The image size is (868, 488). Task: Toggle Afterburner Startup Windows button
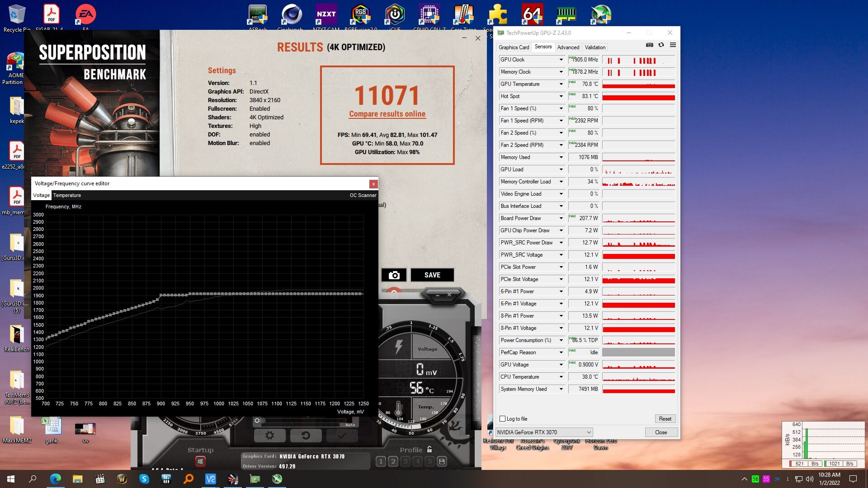(200, 461)
